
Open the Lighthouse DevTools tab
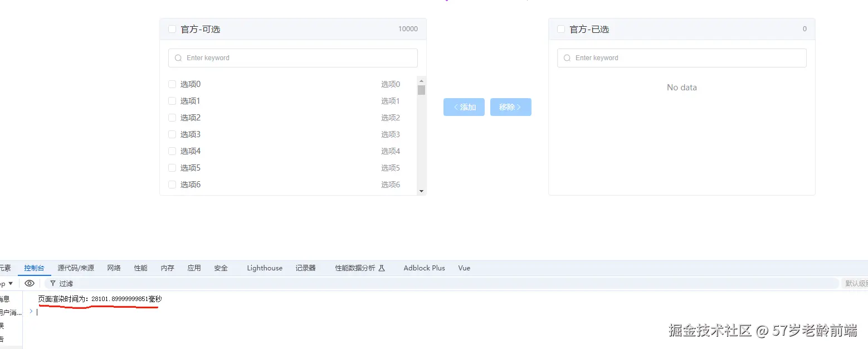pos(265,268)
